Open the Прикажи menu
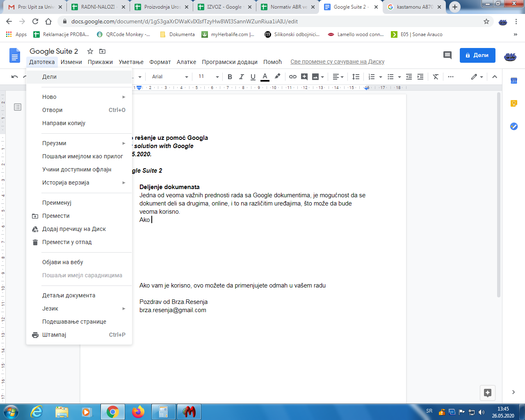 click(x=100, y=62)
